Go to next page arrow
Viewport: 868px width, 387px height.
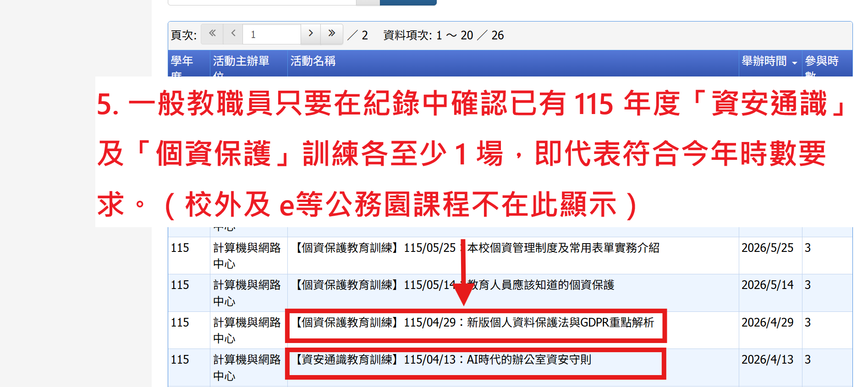311,34
